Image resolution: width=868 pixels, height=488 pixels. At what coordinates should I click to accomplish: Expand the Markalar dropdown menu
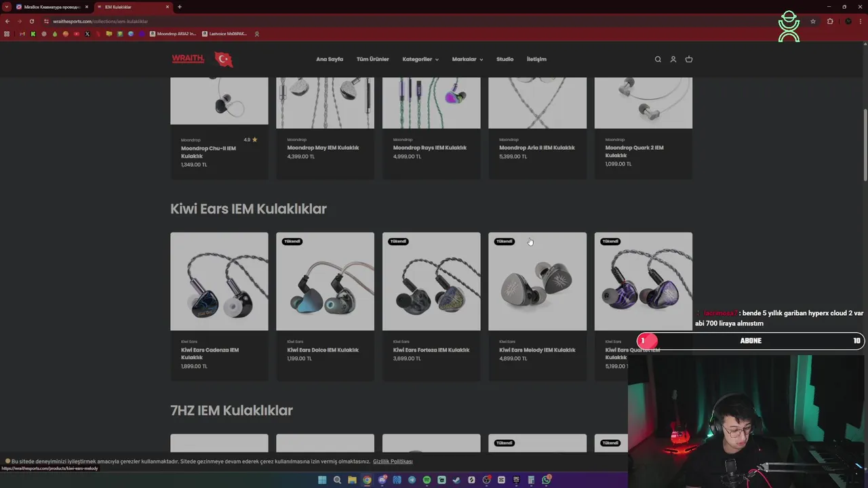pyautogui.click(x=467, y=59)
